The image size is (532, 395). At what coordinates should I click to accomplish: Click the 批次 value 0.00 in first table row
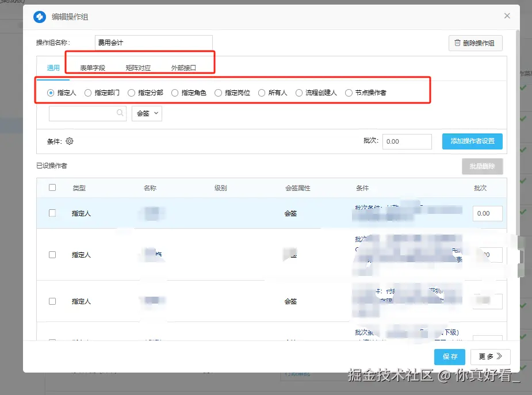point(487,213)
